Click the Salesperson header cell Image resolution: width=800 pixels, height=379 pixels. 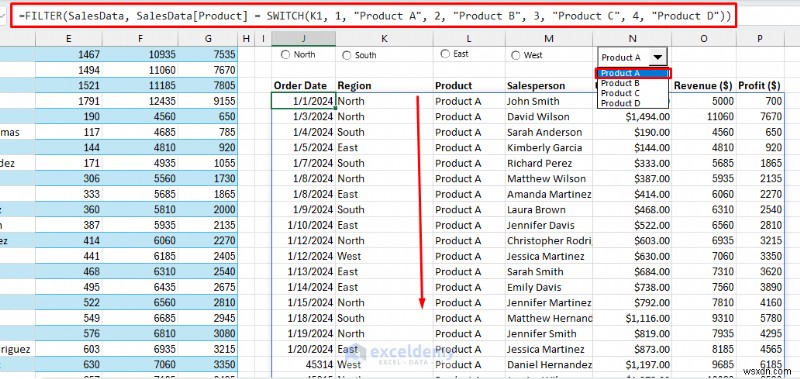549,86
